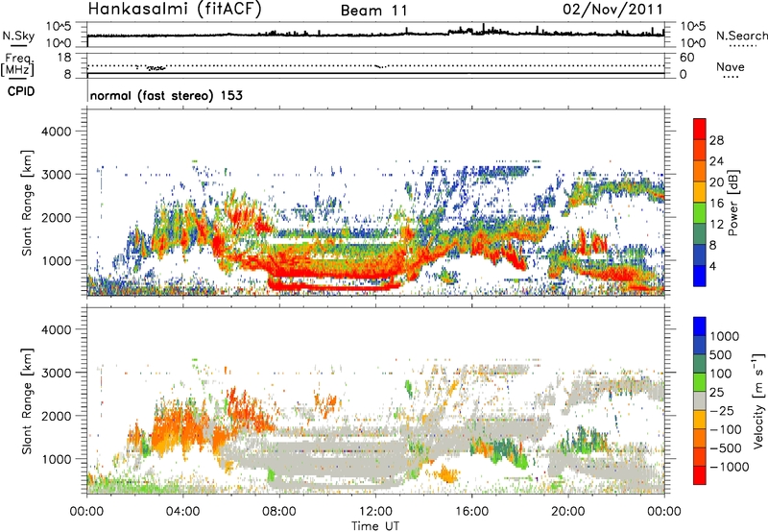
Task: Click the red segment of power colorbar
Action: point(700,130)
